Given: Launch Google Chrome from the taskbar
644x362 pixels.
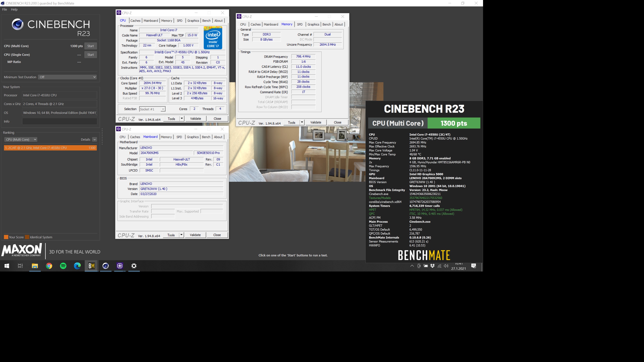Looking at the screenshot, I should point(49,266).
